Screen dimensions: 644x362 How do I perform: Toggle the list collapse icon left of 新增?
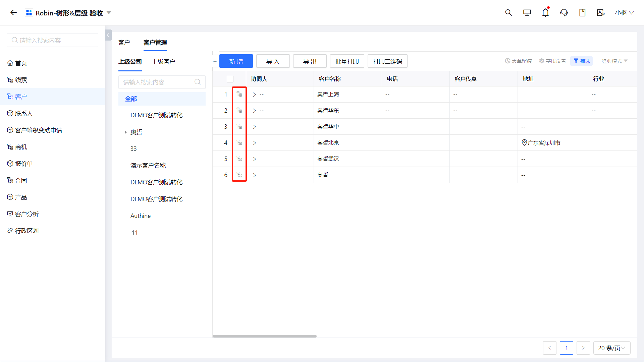(215, 61)
